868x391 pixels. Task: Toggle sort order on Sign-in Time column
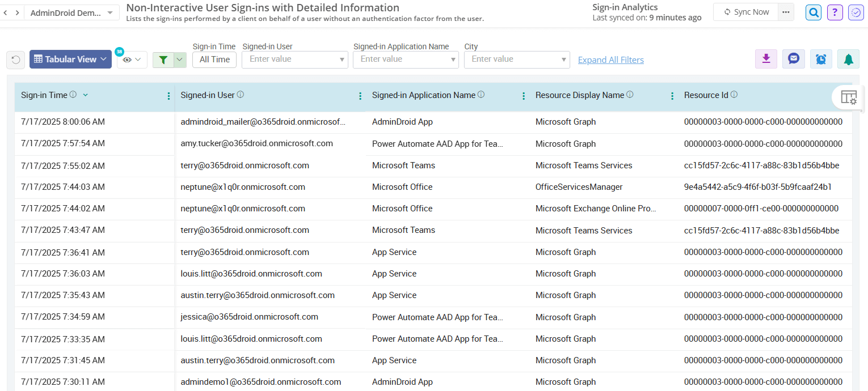85,95
